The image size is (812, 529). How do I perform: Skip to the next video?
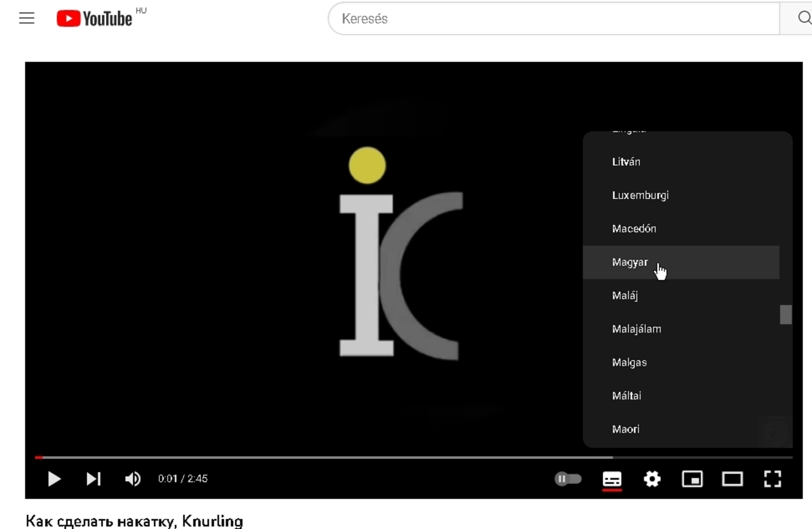point(94,479)
